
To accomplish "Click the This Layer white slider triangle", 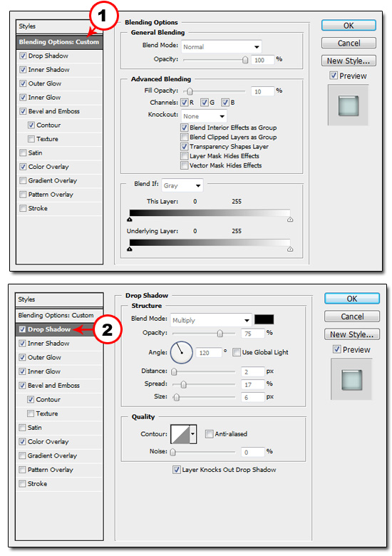I will point(290,220).
